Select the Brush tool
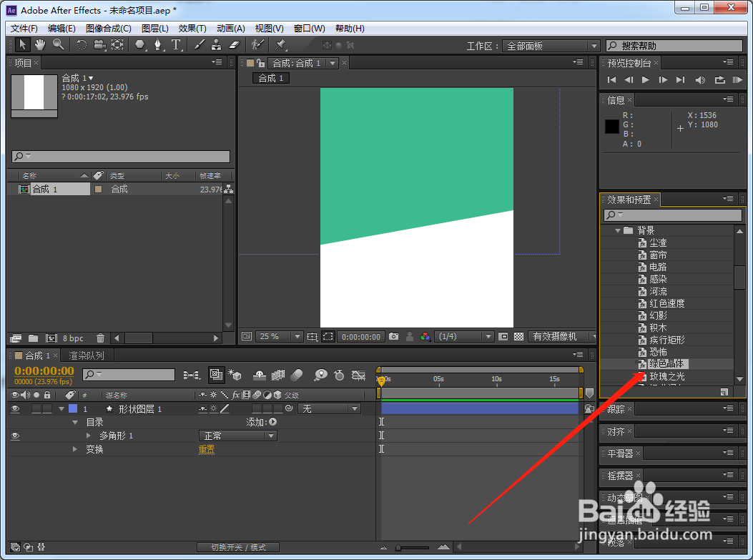 click(199, 44)
